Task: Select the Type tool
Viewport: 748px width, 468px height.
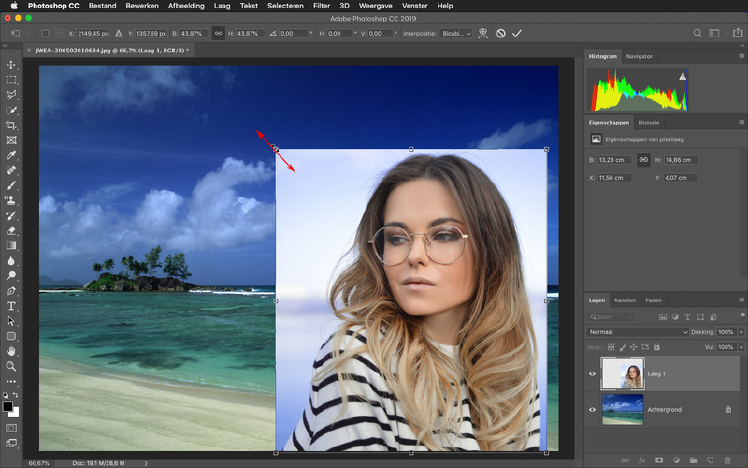Action: (x=11, y=306)
